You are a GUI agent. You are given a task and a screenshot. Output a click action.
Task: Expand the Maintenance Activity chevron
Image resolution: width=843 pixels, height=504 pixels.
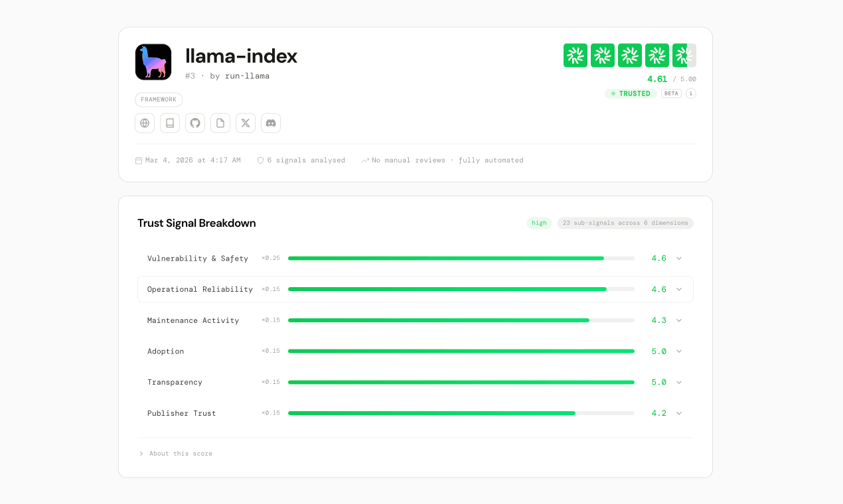[679, 320]
